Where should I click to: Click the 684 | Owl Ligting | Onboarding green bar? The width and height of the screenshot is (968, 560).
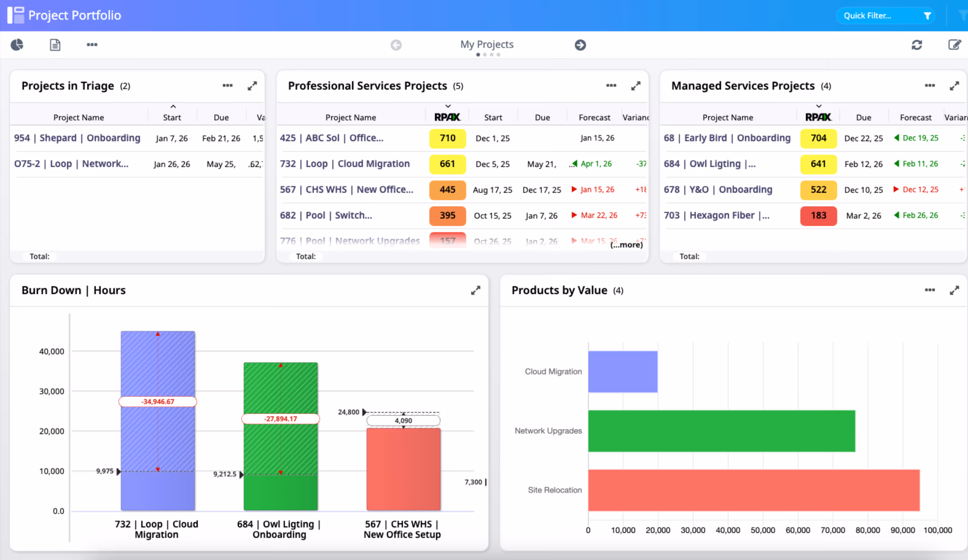(x=280, y=436)
